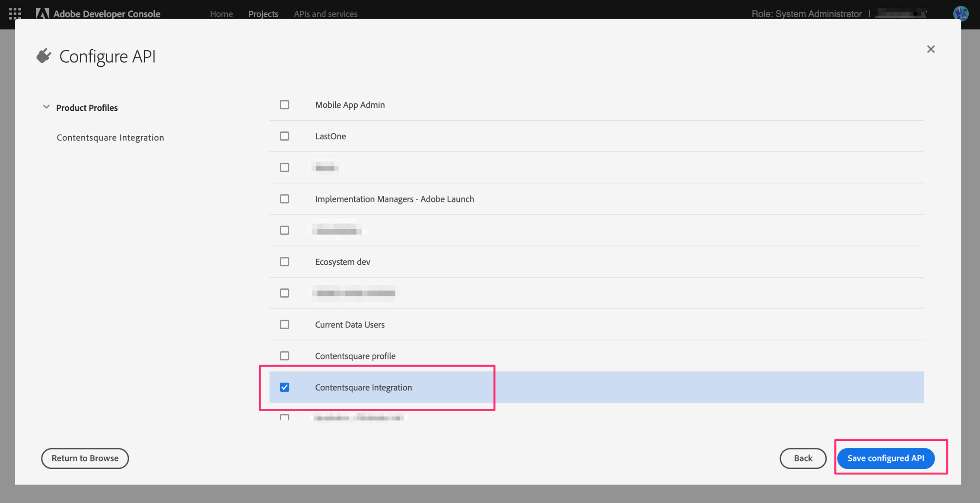Check the Mobile App Admin checkbox

[x=284, y=105]
